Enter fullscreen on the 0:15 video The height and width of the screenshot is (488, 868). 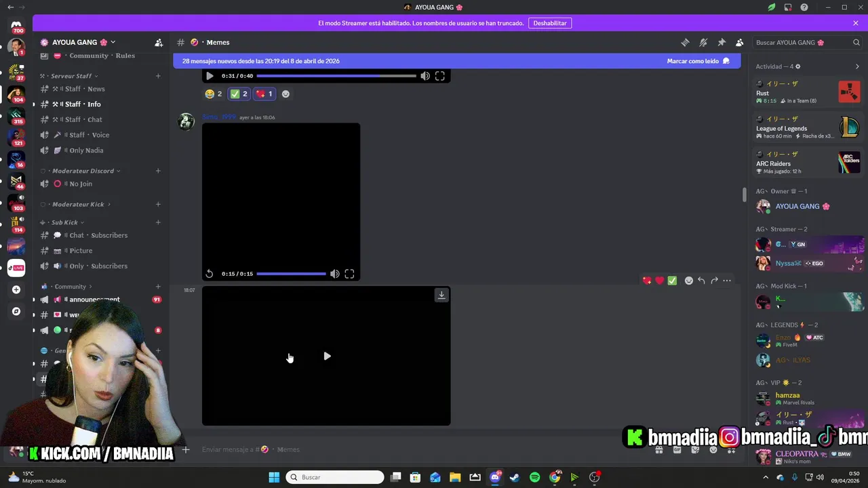[x=349, y=274]
